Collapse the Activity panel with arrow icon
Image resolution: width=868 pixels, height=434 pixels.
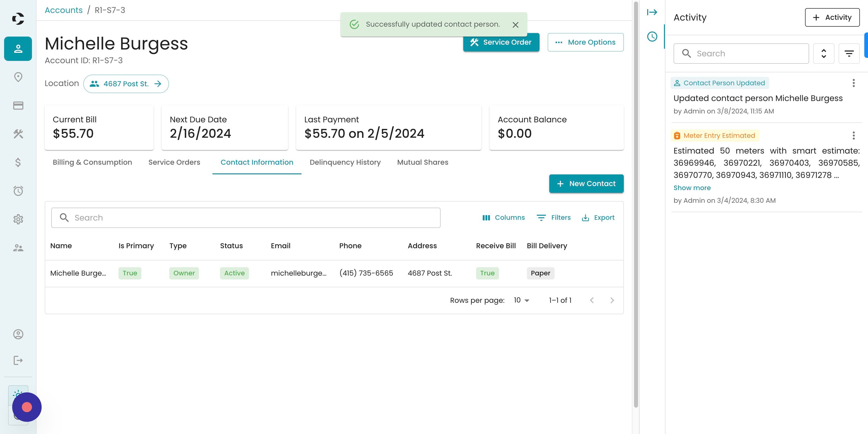coord(652,12)
